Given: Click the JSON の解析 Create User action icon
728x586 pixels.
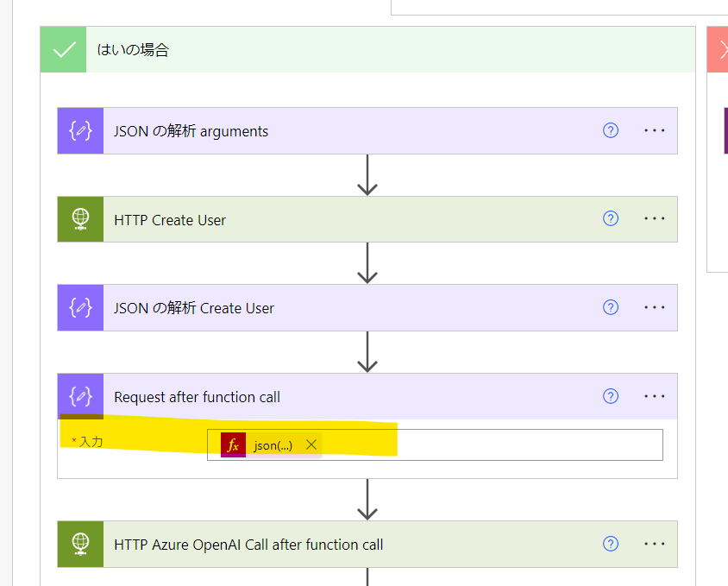Looking at the screenshot, I should pos(79,307).
